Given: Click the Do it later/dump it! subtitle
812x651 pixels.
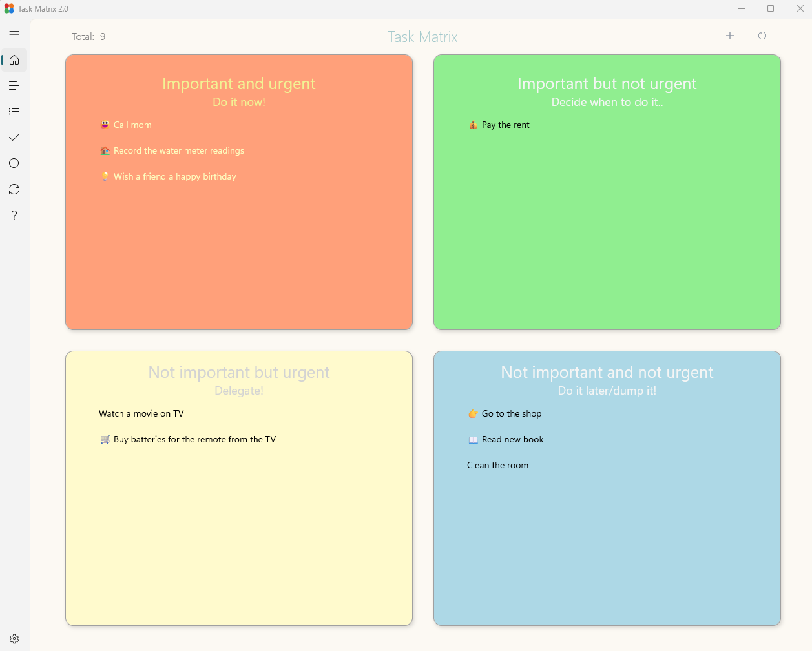Looking at the screenshot, I should tap(607, 391).
